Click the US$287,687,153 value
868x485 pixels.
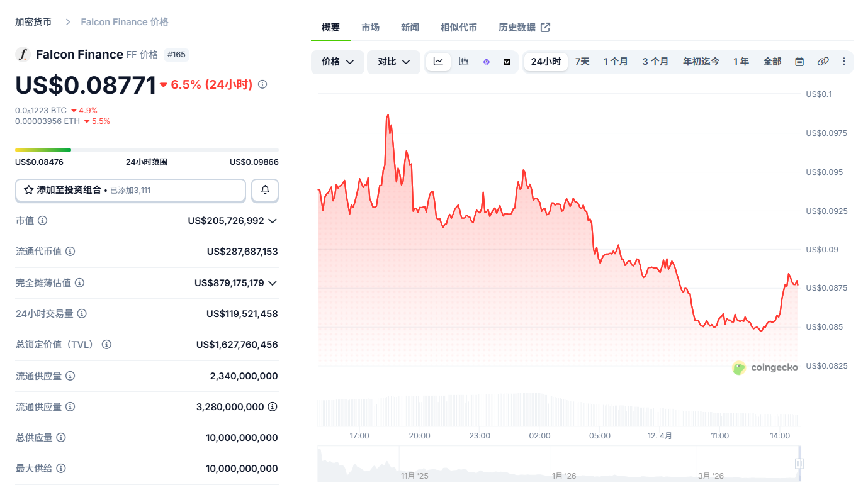(242, 252)
